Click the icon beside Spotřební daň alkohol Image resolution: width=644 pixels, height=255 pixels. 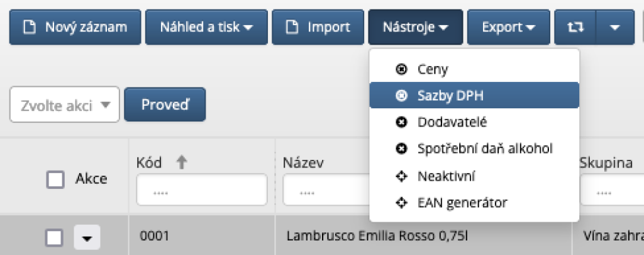[x=401, y=149]
